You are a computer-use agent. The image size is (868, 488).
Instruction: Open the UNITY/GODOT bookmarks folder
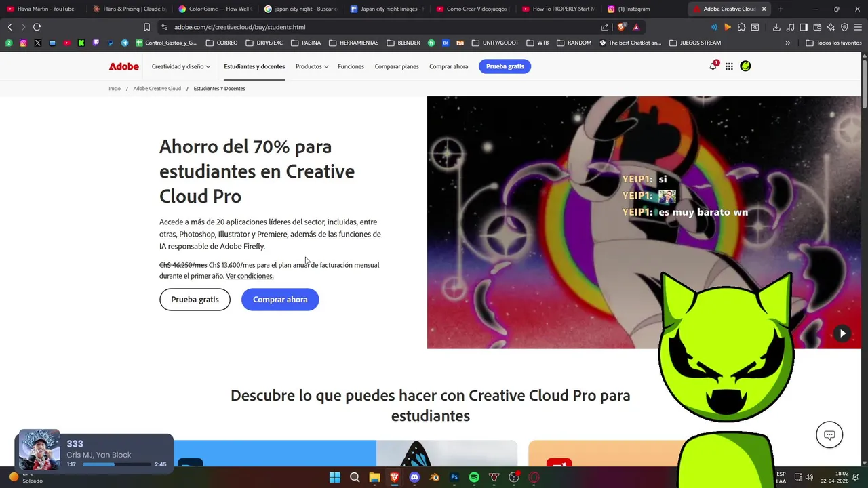(495, 43)
